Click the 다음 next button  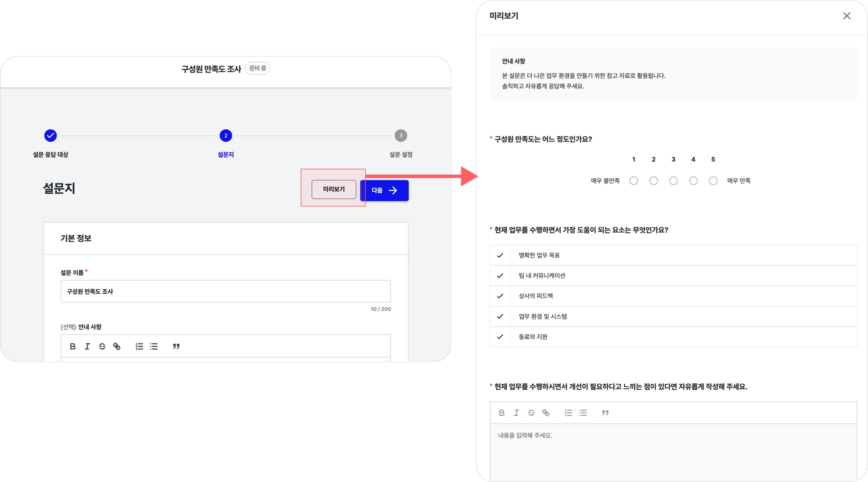pos(384,191)
